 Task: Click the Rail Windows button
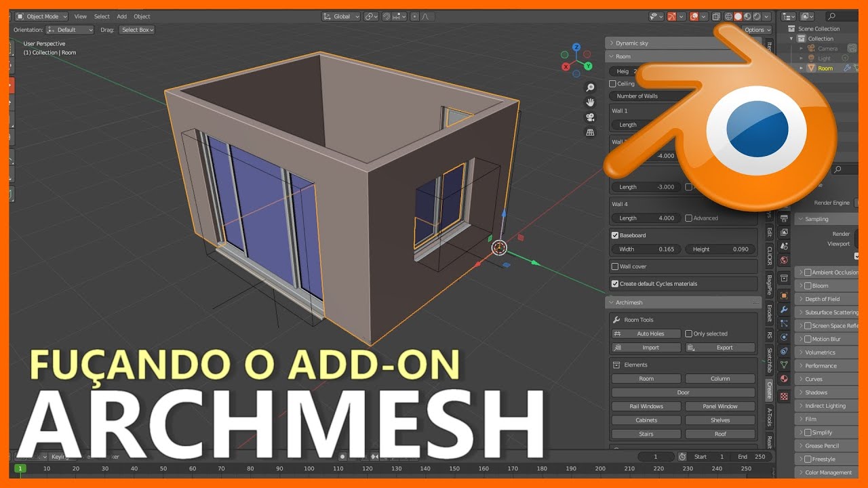click(646, 406)
